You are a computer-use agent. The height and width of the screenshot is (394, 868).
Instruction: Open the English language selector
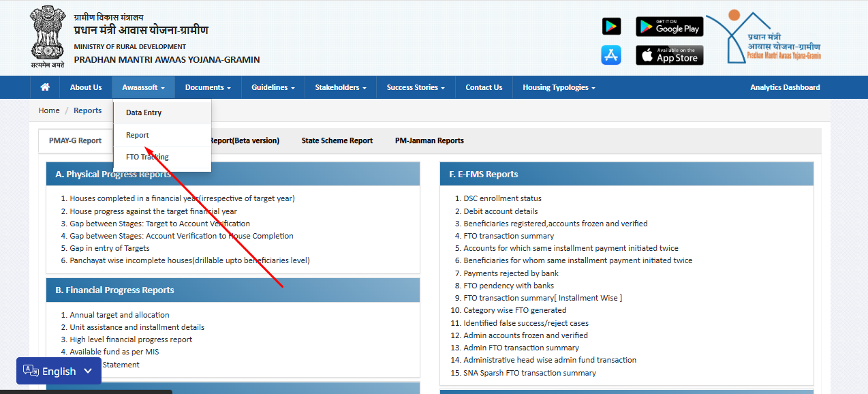(59, 371)
